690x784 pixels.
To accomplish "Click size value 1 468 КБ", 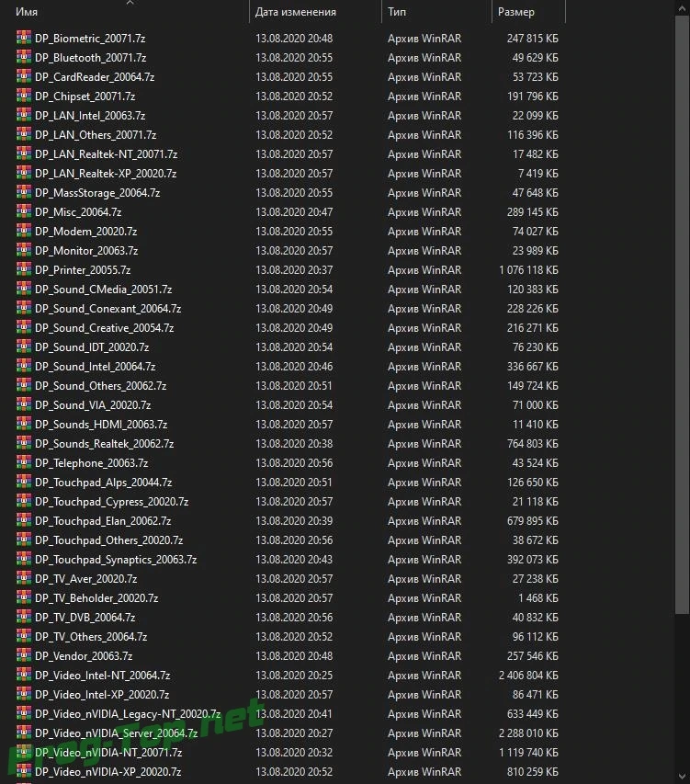I will click(x=538, y=598).
